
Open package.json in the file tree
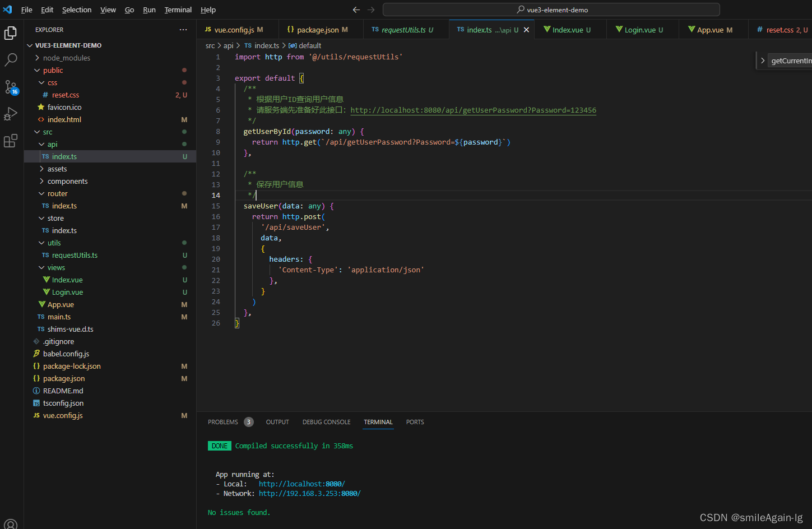[x=64, y=378]
